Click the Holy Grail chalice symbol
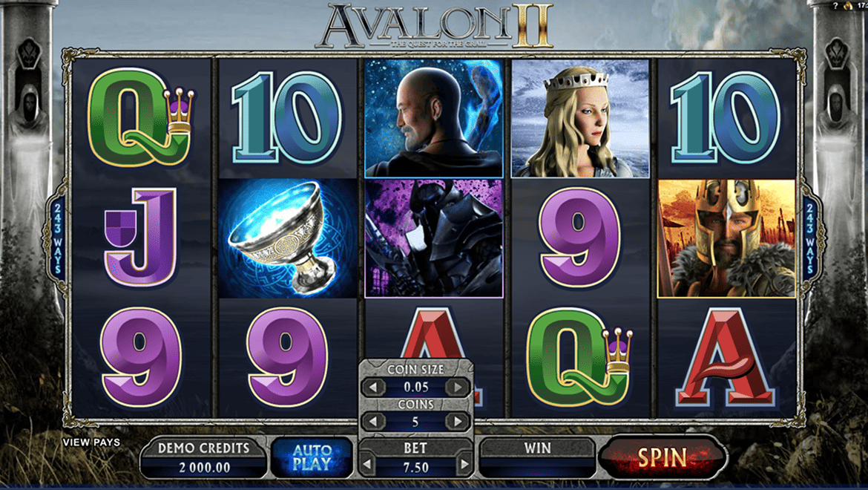This screenshot has height=490, width=868. point(288,238)
